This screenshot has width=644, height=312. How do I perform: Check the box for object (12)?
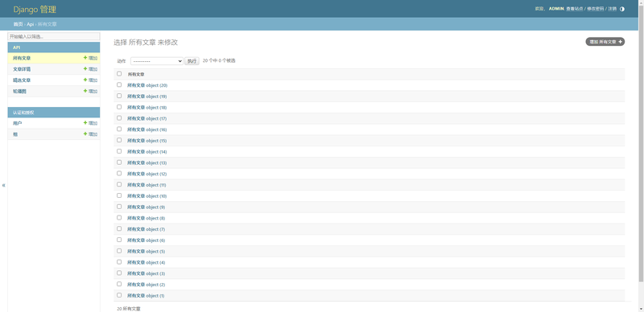119,174
